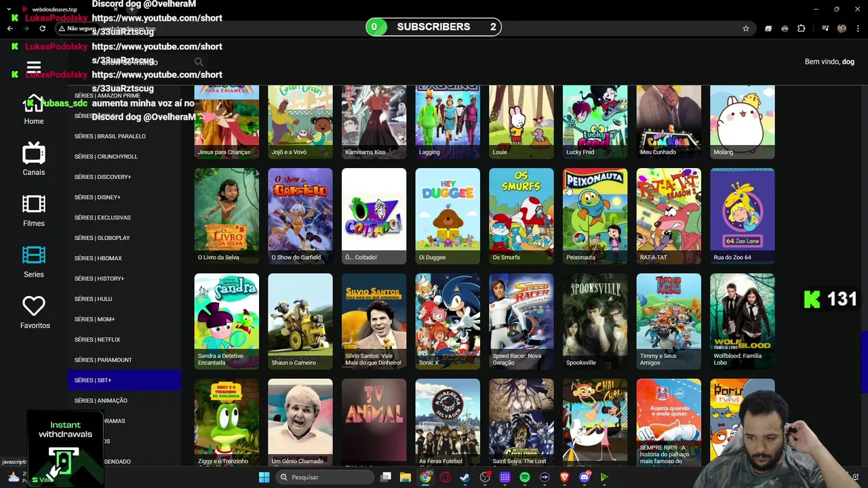Image resolution: width=868 pixels, height=488 pixels.
Task: Open Timmy e Seus Amigos poster
Action: 669,321
